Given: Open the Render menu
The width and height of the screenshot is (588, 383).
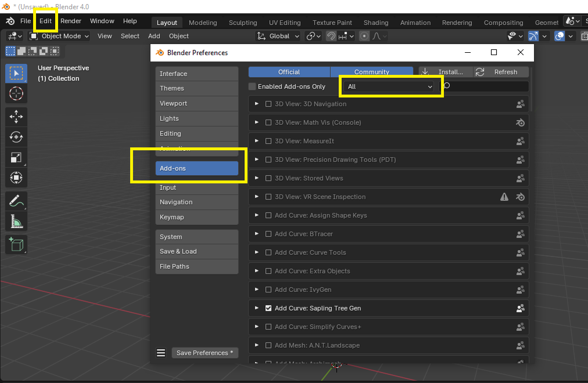Looking at the screenshot, I should [x=71, y=21].
